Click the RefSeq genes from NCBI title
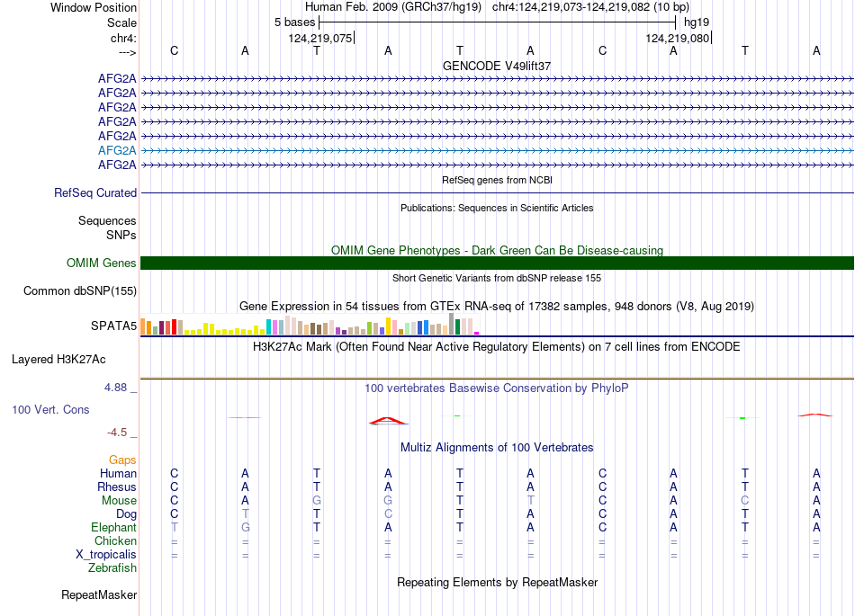Image resolution: width=855 pixels, height=616 pixels. 497,180
